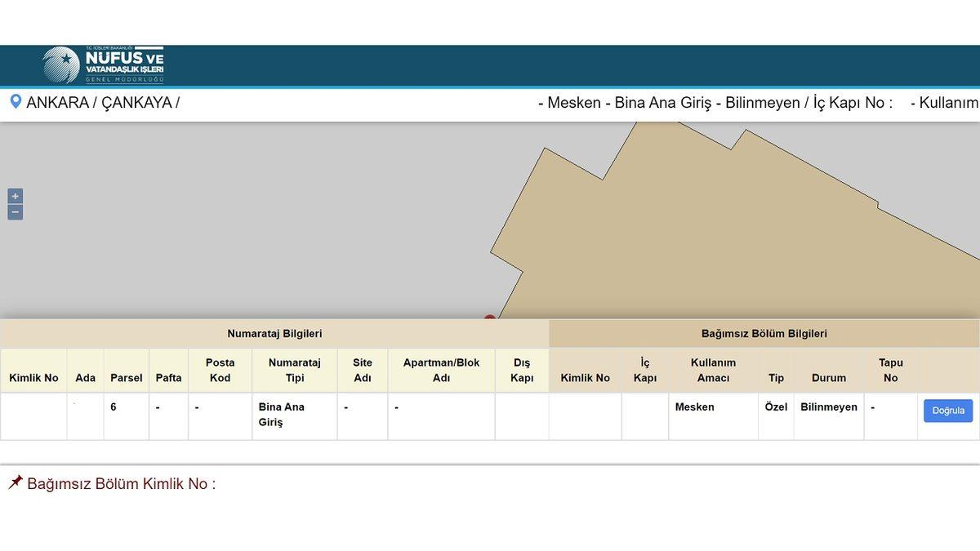
Task: Click the Parsel column header
Action: coord(126,377)
